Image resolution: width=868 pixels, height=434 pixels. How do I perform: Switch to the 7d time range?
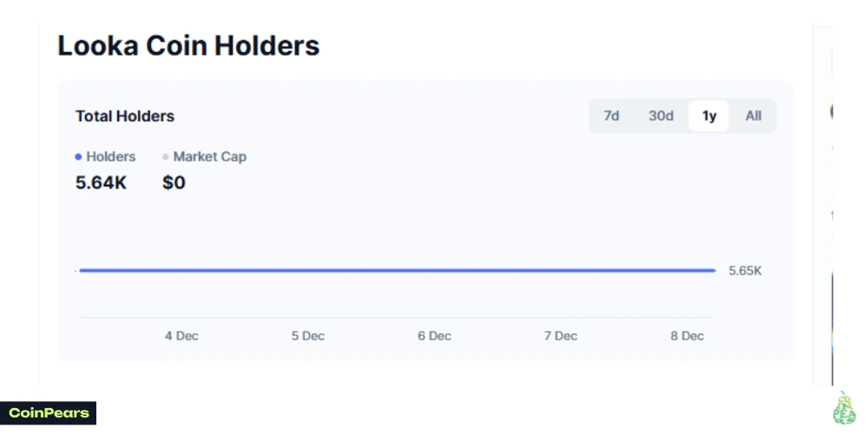(611, 115)
